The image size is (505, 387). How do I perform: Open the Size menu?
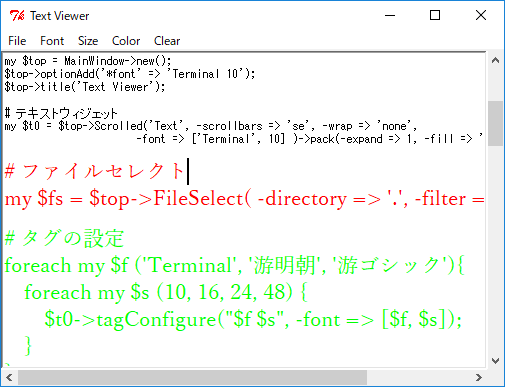point(88,41)
